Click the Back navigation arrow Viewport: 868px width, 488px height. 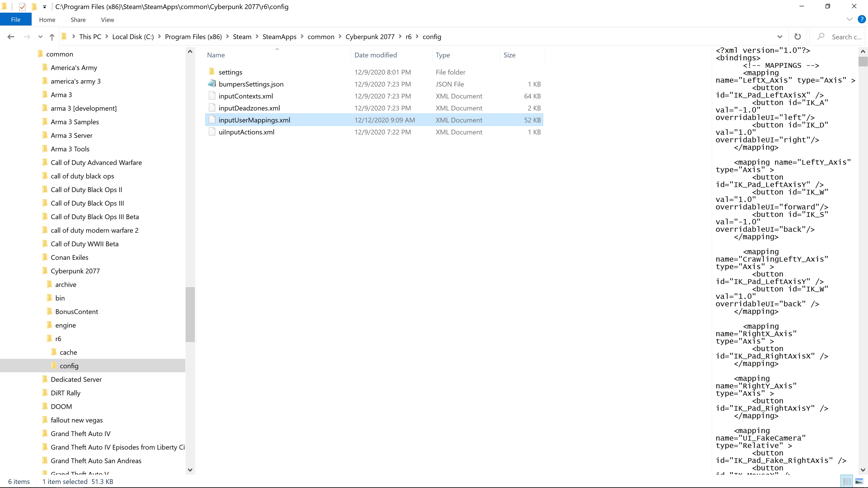[11, 37]
